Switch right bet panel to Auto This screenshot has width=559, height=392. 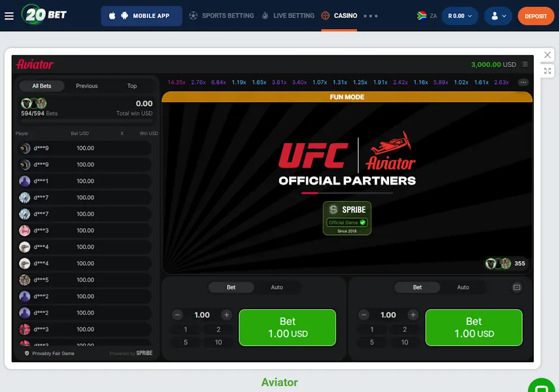[463, 287]
